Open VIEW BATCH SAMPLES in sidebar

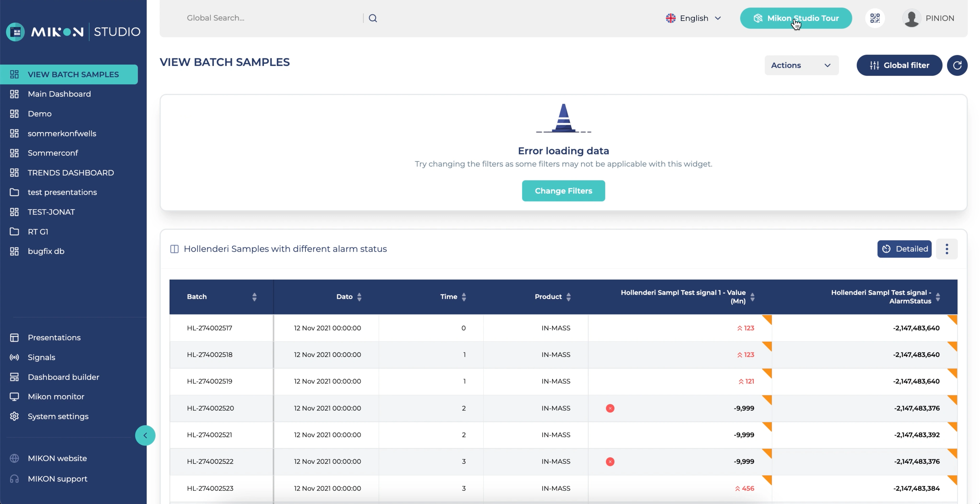coord(69,75)
